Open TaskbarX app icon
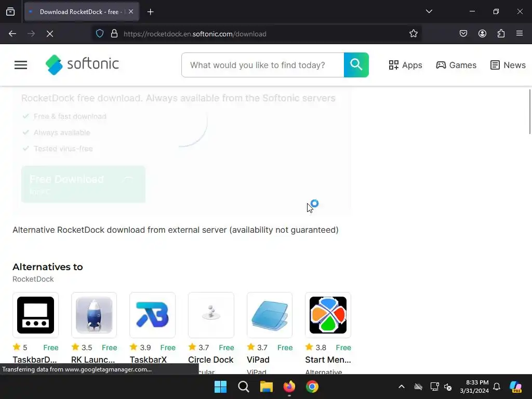This screenshot has width=532, height=399. pyautogui.click(x=152, y=315)
